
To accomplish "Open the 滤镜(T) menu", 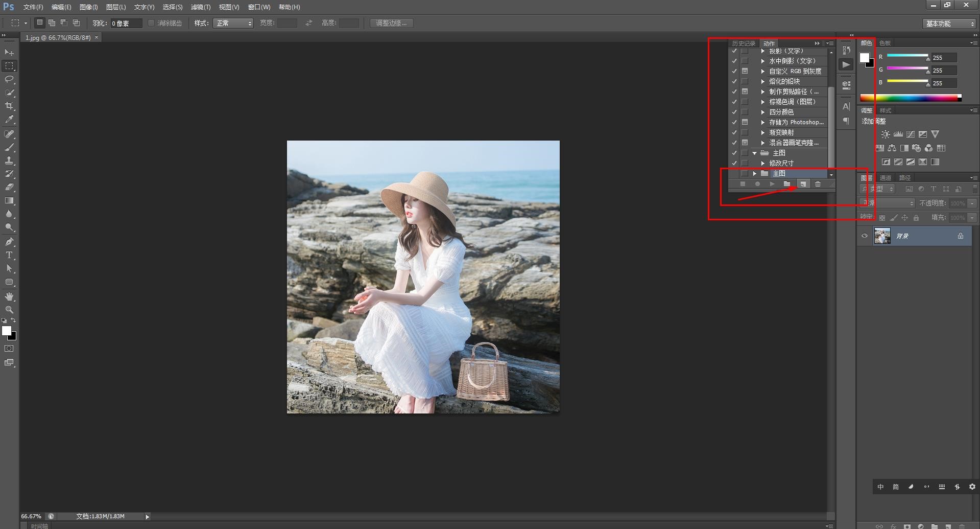I will coord(200,7).
